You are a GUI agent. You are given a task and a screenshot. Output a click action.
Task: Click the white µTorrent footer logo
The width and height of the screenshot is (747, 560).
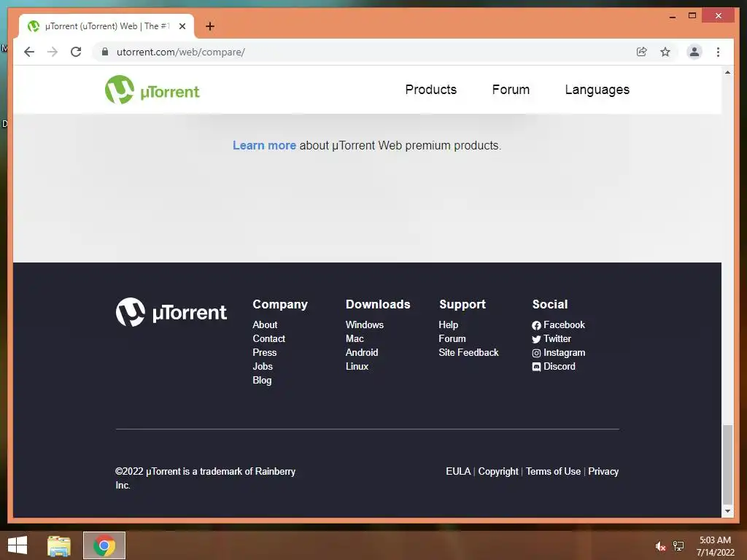coord(171,312)
